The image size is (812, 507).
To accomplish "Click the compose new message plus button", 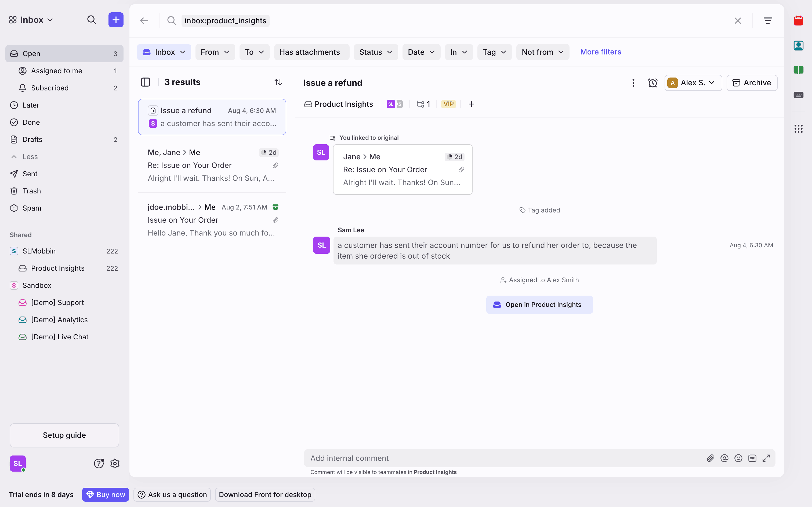I will coord(116,20).
